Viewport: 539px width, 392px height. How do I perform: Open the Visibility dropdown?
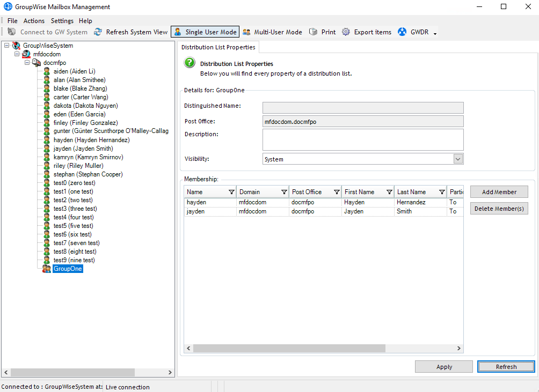coord(458,159)
